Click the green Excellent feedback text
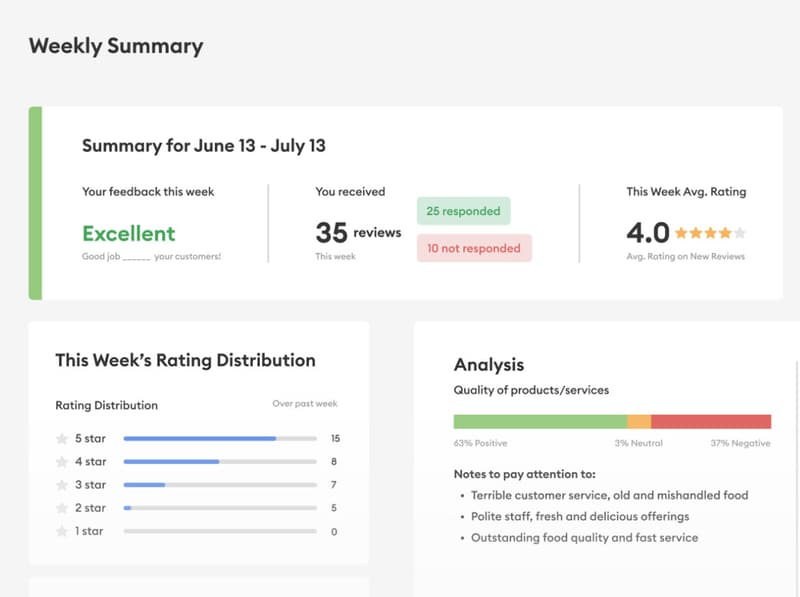800x597 pixels. click(128, 233)
